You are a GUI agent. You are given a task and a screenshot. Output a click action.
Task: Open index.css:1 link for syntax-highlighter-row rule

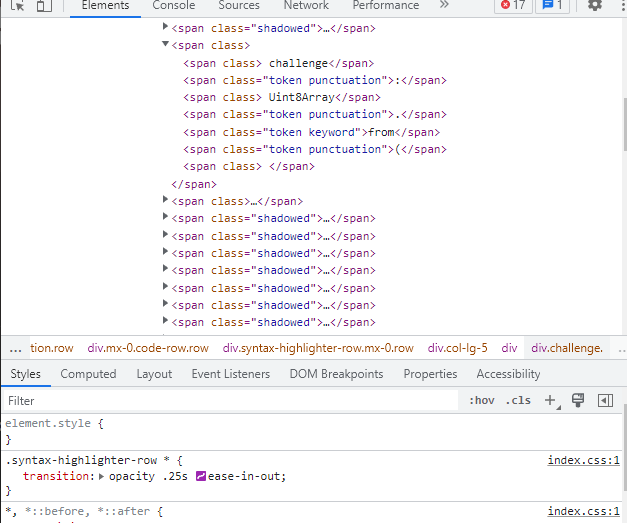[x=583, y=460]
